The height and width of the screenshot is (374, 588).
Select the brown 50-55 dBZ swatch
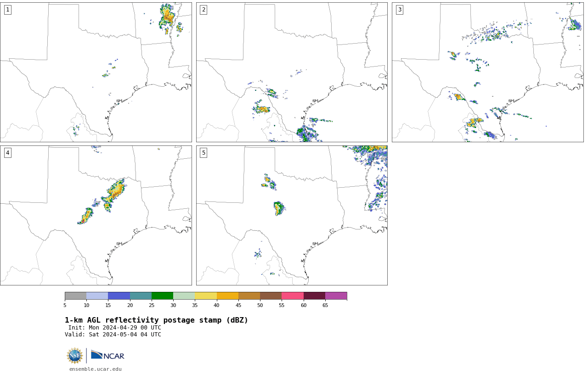pyautogui.click(x=271, y=296)
